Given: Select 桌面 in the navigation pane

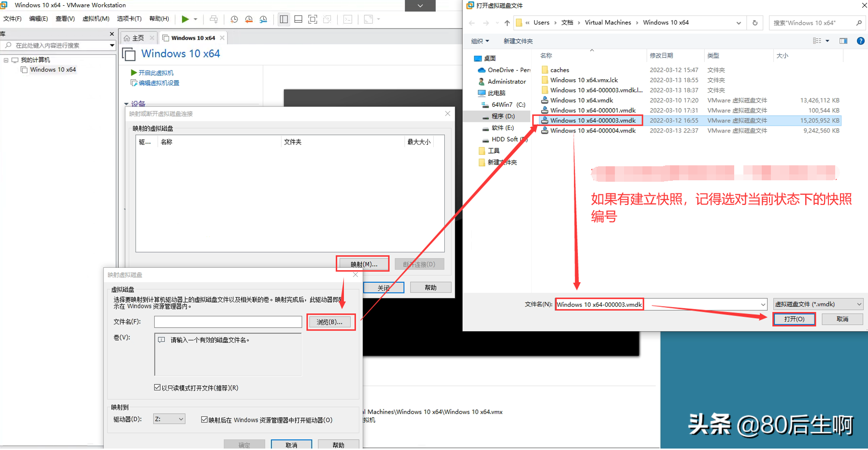Looking at the screenshot, I should pos(490,58).
